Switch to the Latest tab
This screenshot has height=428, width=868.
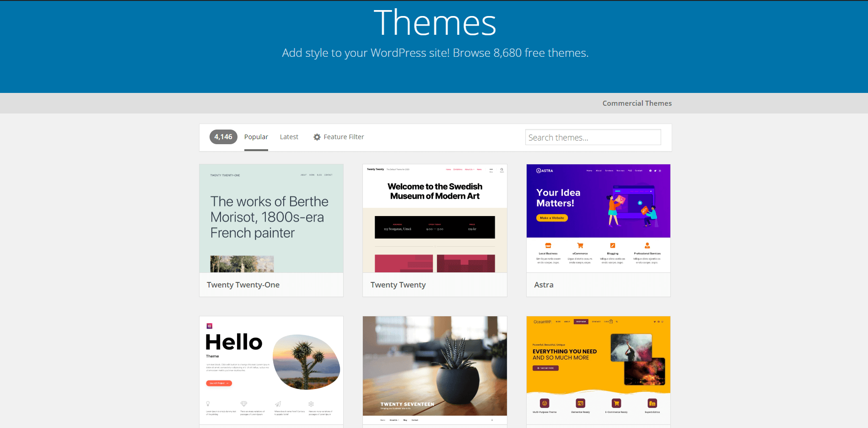(289, 137)
